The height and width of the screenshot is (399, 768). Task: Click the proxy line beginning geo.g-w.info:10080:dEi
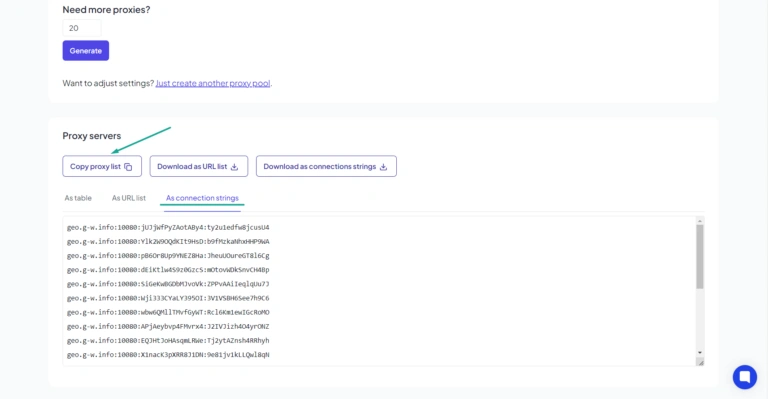[168, 270]
